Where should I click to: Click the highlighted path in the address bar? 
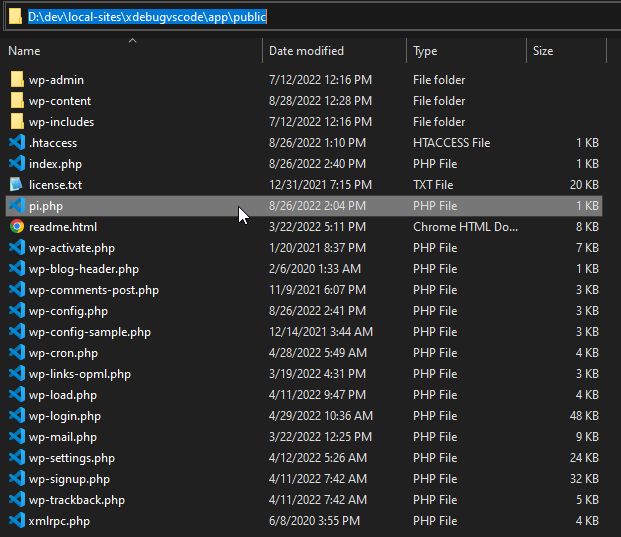(x=147, y=17)
